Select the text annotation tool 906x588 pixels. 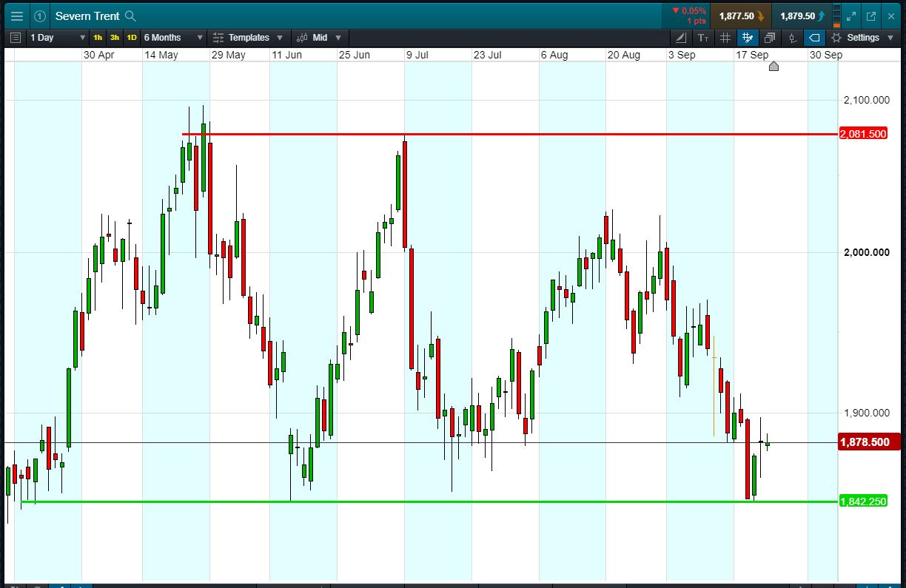(x=703, y=38)
